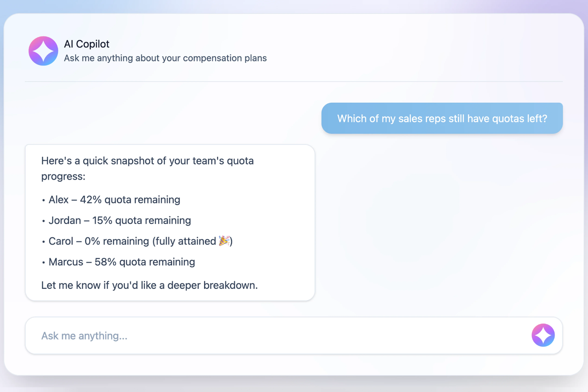
Task: Click the AI response bubble with quota snapshot
Action: coord(170,221)
